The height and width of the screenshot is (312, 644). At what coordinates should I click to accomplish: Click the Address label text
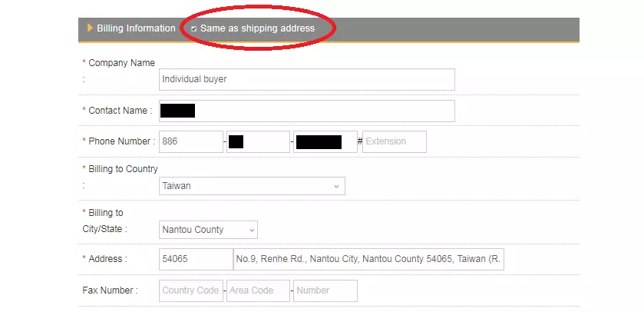pos(107,260)
